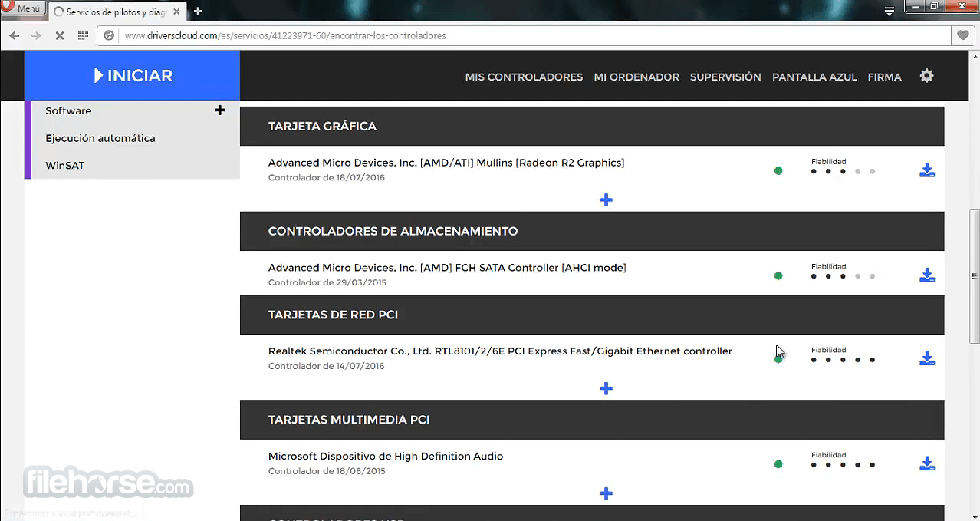Click the Realtek Ethernet Fiabilidad rating dots

point(843,359)
